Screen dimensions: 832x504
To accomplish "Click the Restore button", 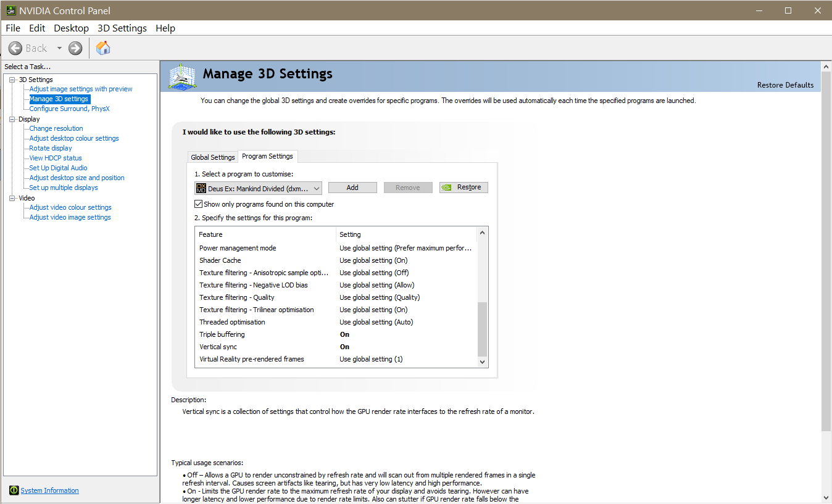I will point(464,188).
